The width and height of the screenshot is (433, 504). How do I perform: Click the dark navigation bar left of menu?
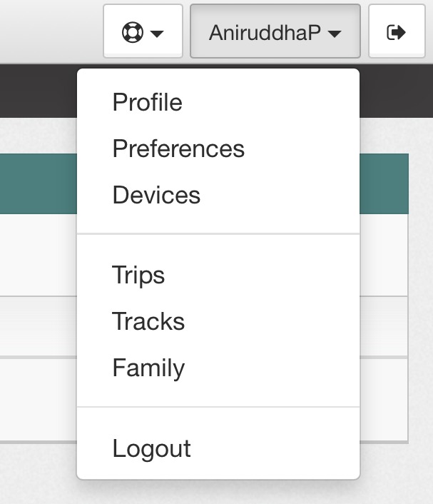36,91
